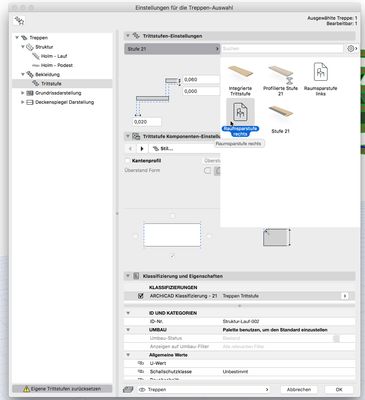
Task: Click the next page arrow beside Stil
Action: (x=142, y=149)
